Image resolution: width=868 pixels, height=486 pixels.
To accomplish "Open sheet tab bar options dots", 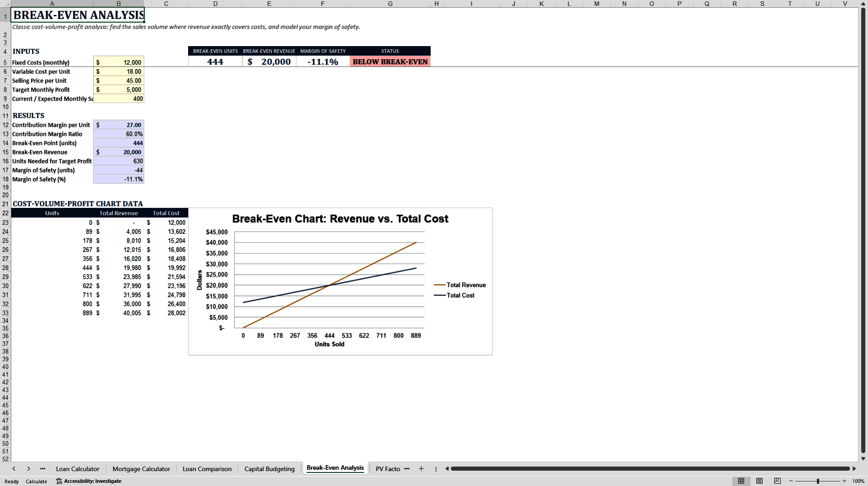I will point(436,469).
